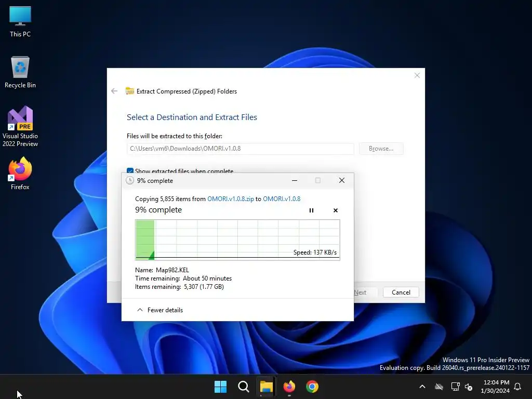The height and width of the screenshot is (399, 532).
Task: Minimize the 9% complete copy dialog
Action: [295, 180]
